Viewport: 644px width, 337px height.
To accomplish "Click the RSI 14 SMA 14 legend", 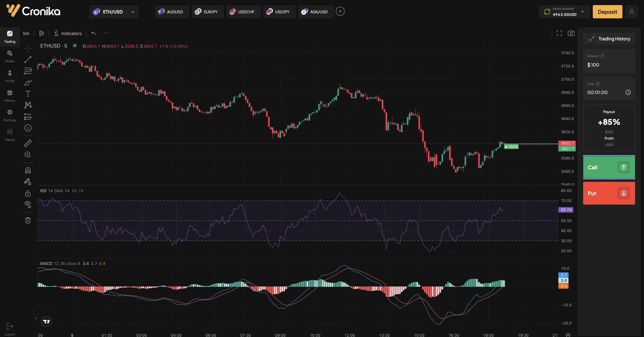I will 55,191.
